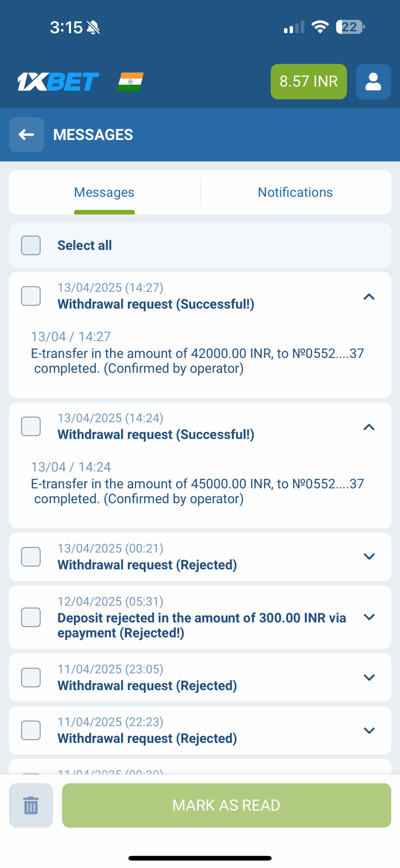Tap the Wi-Fi status icon
400x868 pixels.
tap(320, 27)
